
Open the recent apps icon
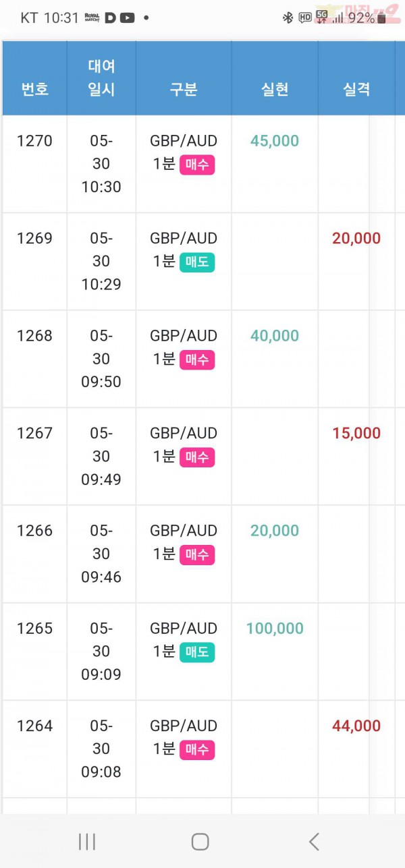(87, 841)
